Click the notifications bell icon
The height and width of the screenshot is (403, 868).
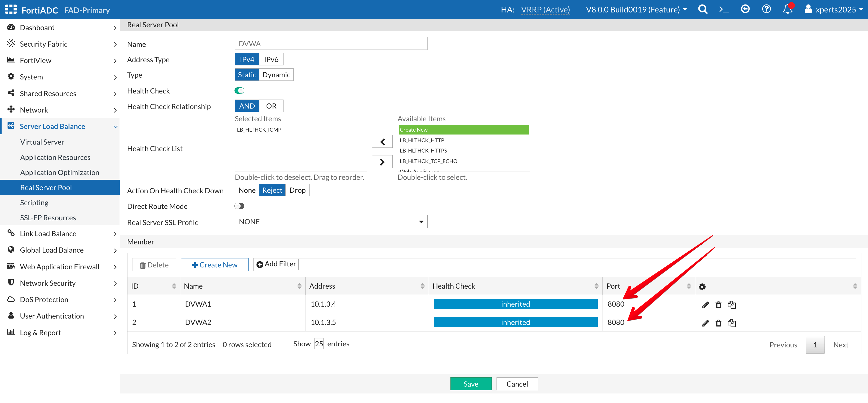click(x=787, y=9)
